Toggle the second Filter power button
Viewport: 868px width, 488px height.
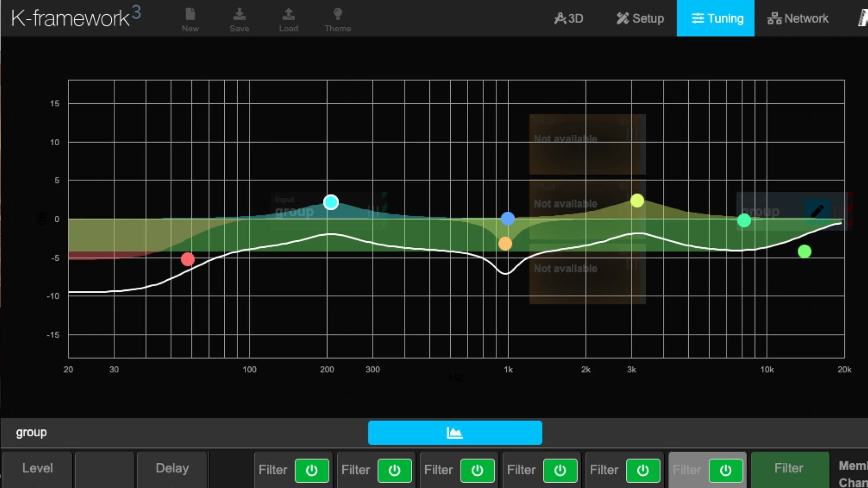[395, 470]
